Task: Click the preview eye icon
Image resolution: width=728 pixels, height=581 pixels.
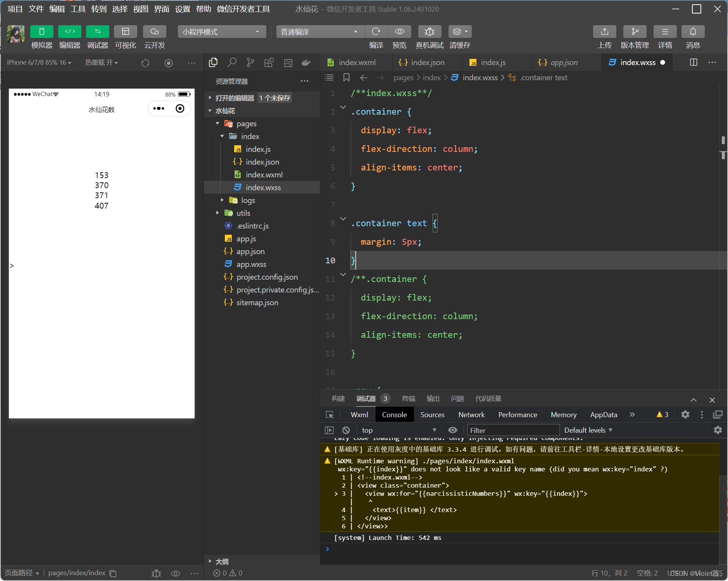Action: pyautogui.click(x=400, y=31)
